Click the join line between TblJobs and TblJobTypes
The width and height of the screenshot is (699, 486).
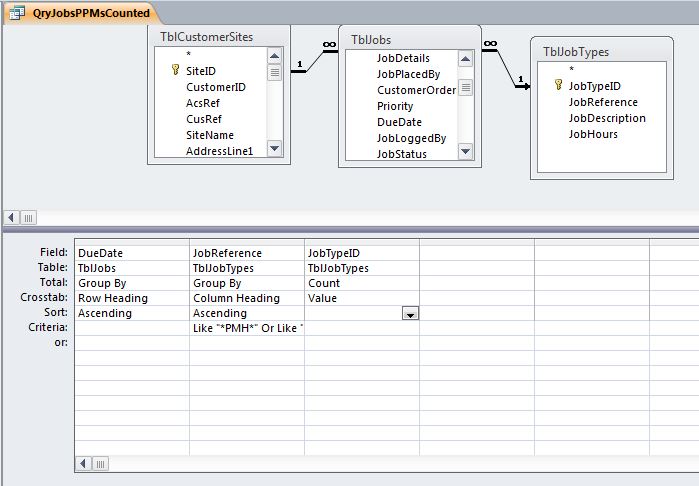506,68
